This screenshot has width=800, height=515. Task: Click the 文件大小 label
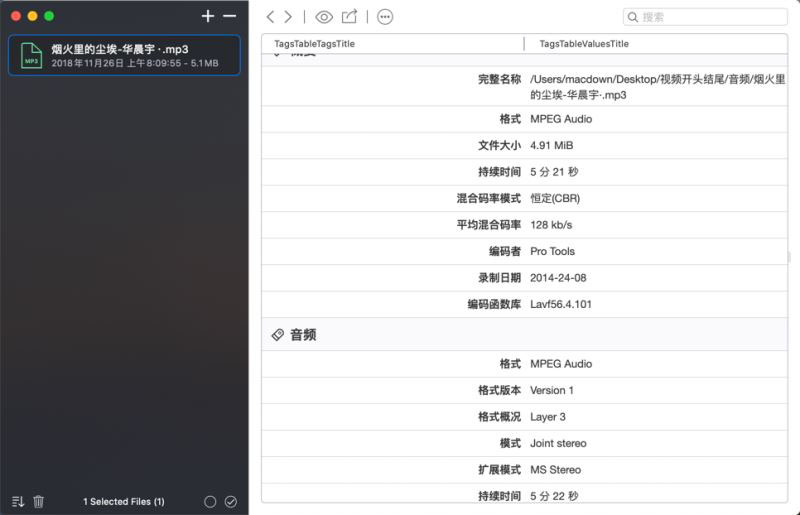[499, 145]
